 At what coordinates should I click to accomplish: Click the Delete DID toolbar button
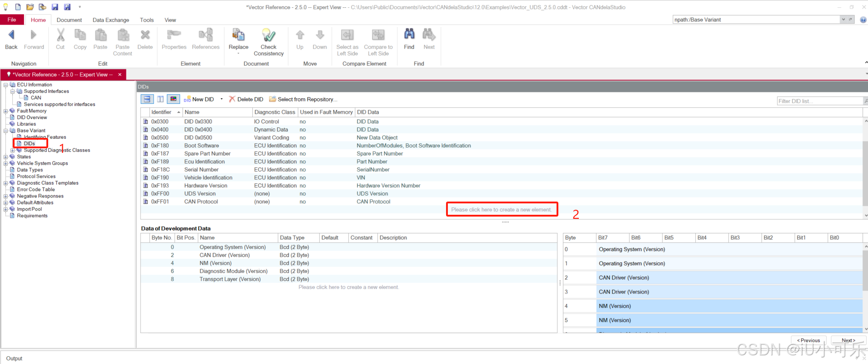tap(246, 99)
